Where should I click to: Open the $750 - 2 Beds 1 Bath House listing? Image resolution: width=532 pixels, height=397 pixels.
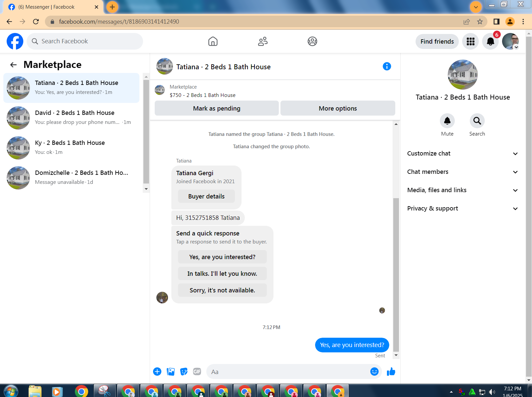pyautogui.click(x=202, y=95)
